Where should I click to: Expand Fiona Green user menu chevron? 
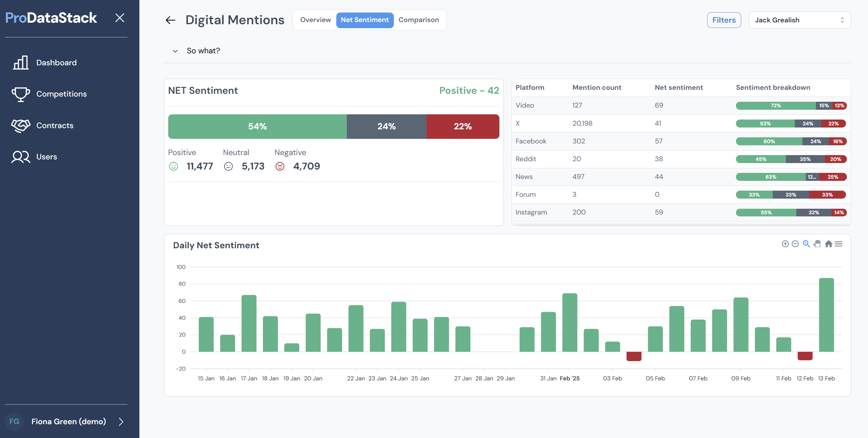coord(121,421)
